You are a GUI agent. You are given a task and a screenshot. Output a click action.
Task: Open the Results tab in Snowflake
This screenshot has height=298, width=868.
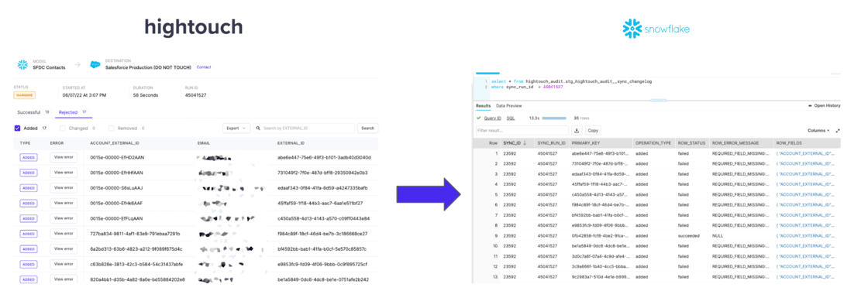click(x=484, y=105)
